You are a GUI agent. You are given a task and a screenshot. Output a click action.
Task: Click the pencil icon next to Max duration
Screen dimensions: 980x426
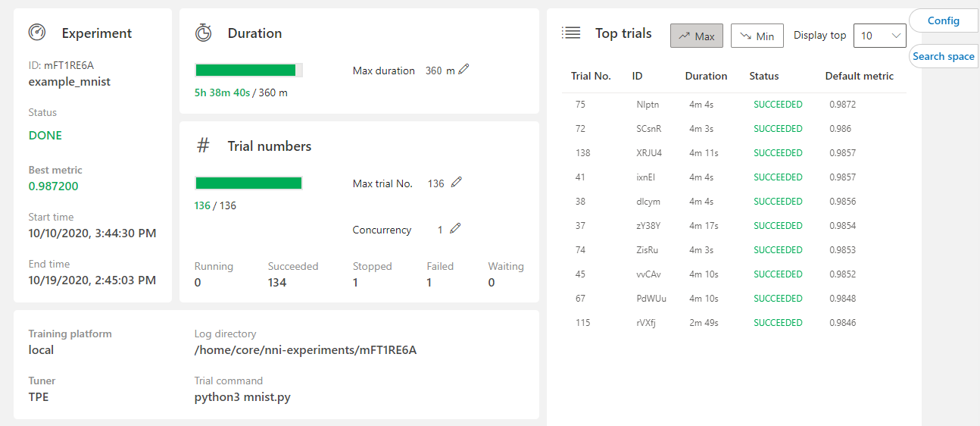(x=463, y=70)
